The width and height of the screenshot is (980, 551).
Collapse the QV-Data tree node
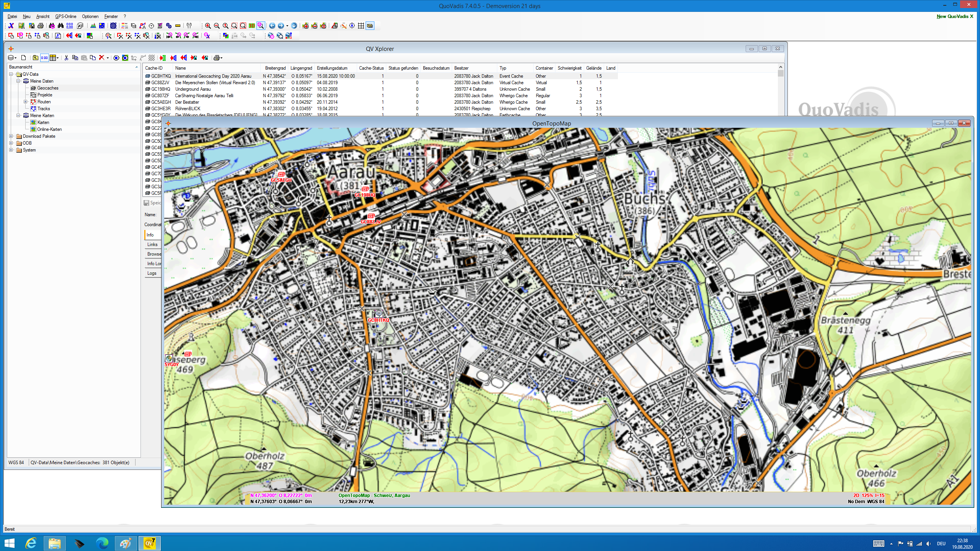pyautogui.click(x=11, y=74)
